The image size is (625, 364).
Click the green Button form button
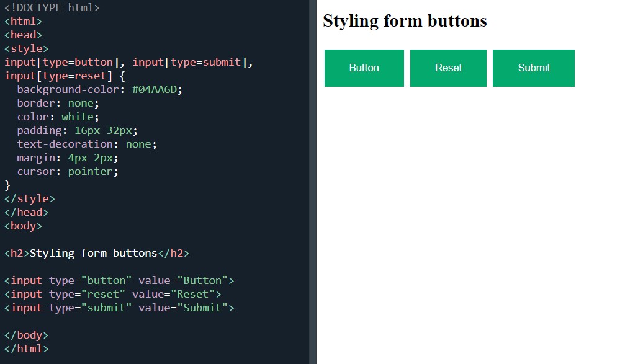pyautogui.click(x=364, y=68)
